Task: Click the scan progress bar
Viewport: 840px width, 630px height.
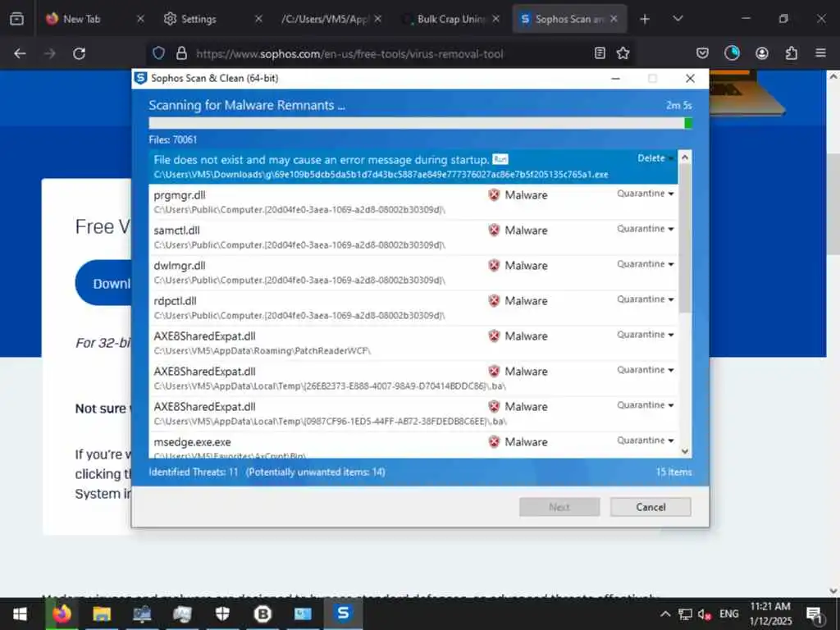Action: tap(421, 123)
